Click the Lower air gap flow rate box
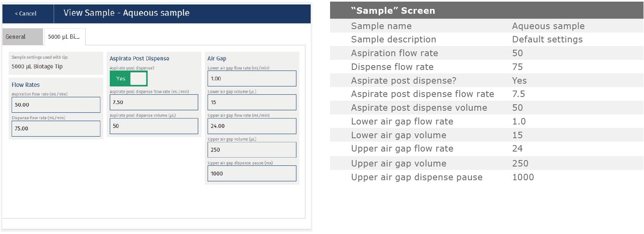The width and height of the screenshot is (644, 234). 251,79
